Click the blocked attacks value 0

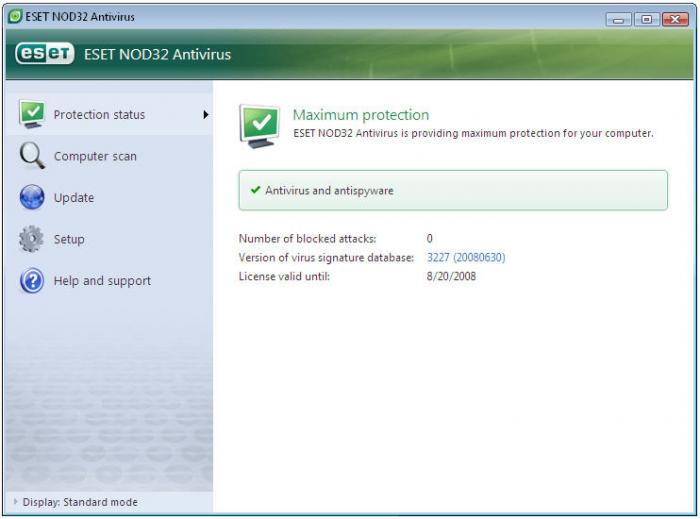tap(429, 238)
